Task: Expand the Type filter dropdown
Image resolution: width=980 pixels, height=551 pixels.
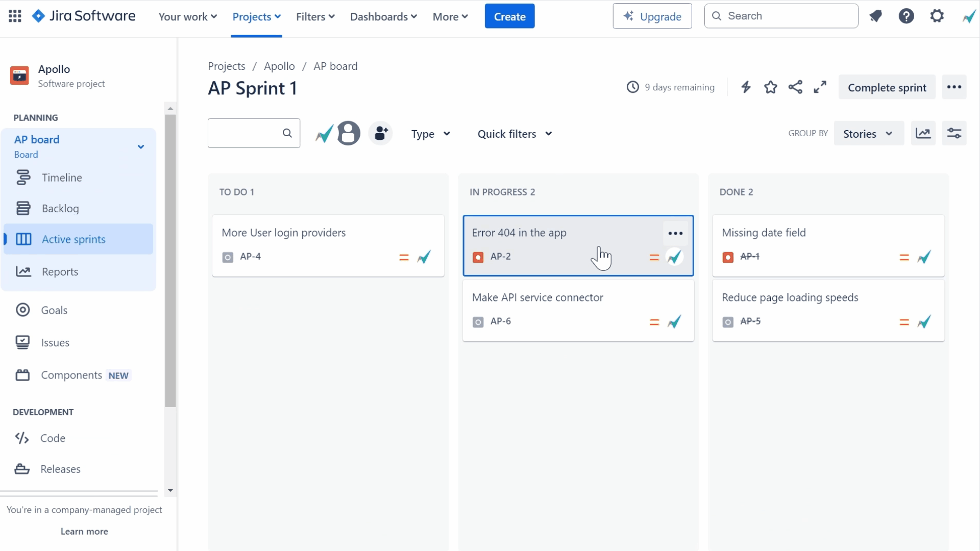Action: (x=431, y=134)
